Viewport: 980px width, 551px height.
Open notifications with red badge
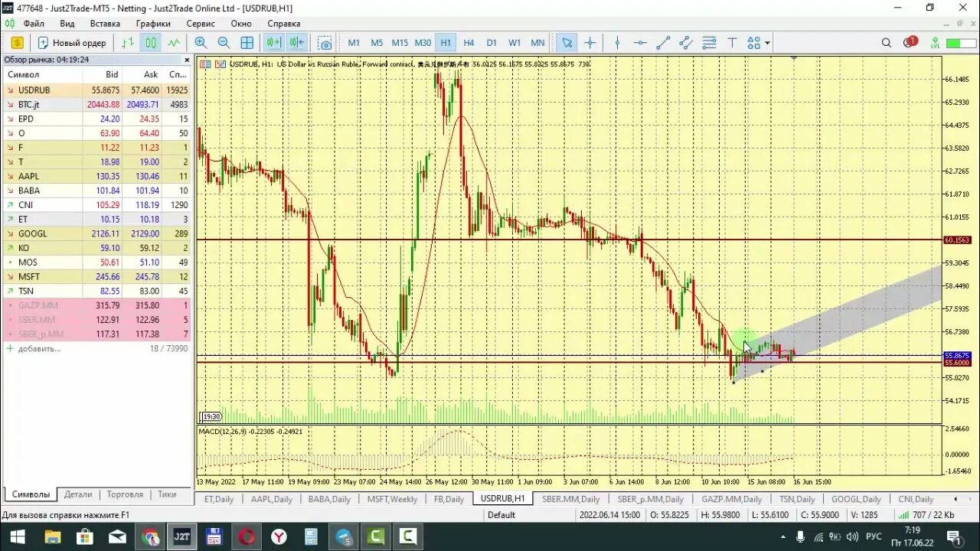(910, 42)
